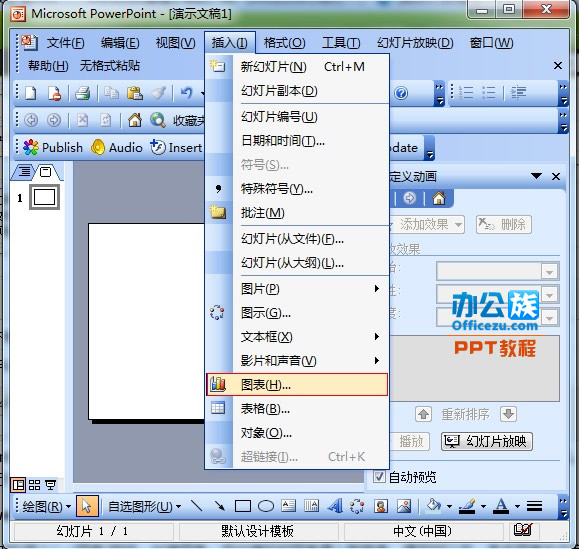
Task: Open the 绘图(R) dropdown menu
Action: (x=47, y=506)
